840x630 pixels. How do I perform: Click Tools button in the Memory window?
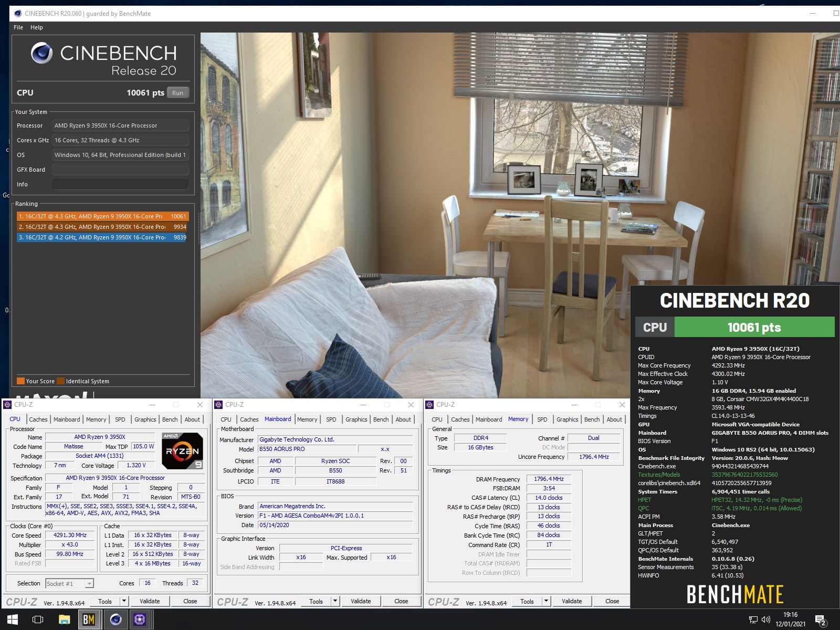tap(527, 601)
